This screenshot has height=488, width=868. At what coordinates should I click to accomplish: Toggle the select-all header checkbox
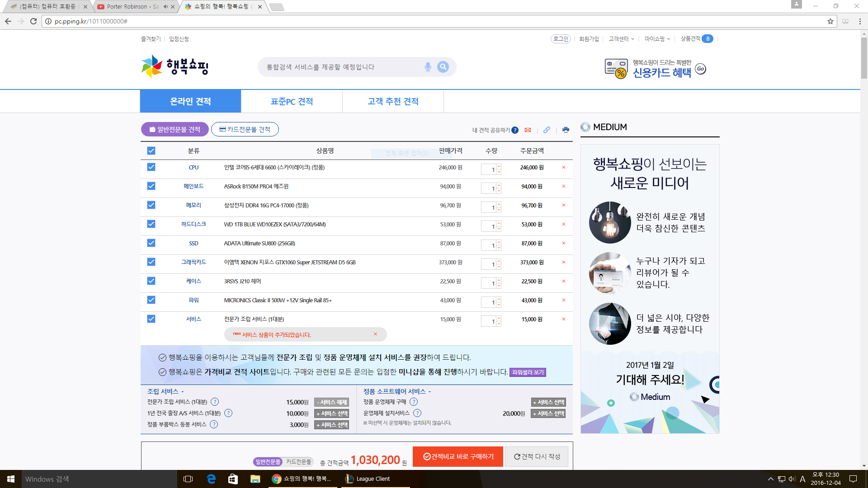(x=151, y=151)
